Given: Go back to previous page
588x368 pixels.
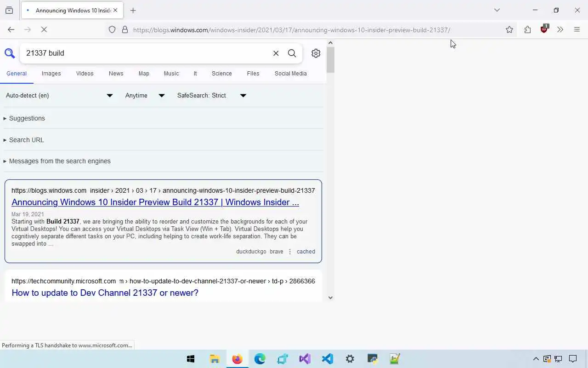Looking at the screenshot, I should 11,29.
